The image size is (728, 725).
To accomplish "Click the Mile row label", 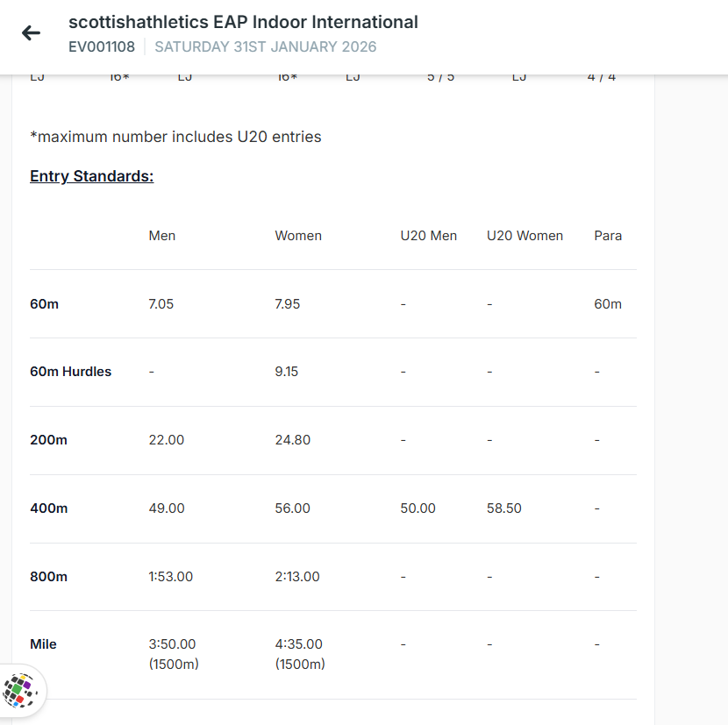I will click(43, 644).
